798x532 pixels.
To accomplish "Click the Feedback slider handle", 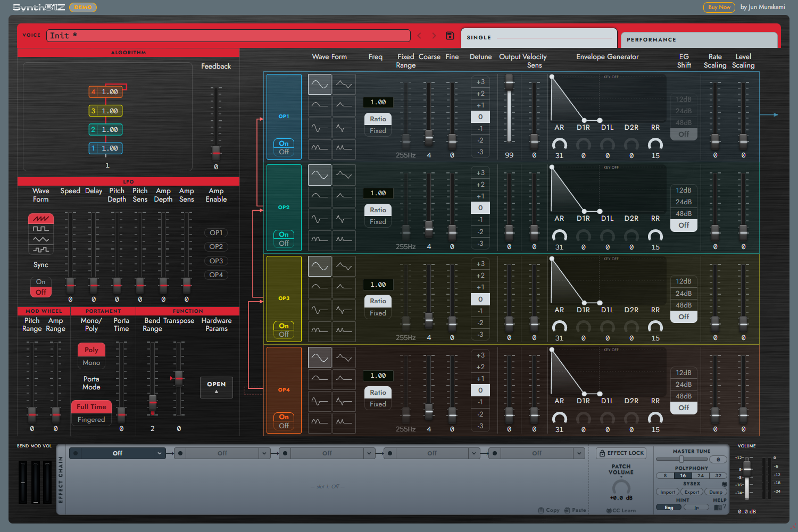I will [216, 152].
